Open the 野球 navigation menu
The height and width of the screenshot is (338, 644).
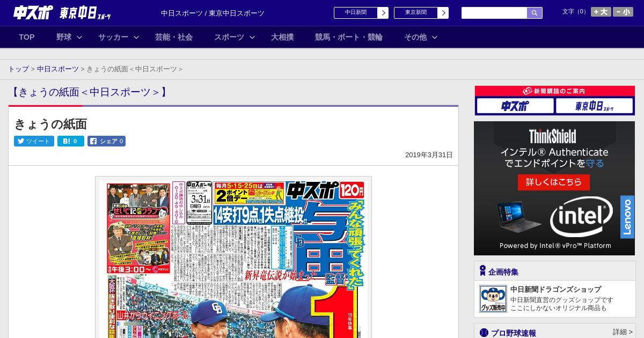[x=64, y=37]
